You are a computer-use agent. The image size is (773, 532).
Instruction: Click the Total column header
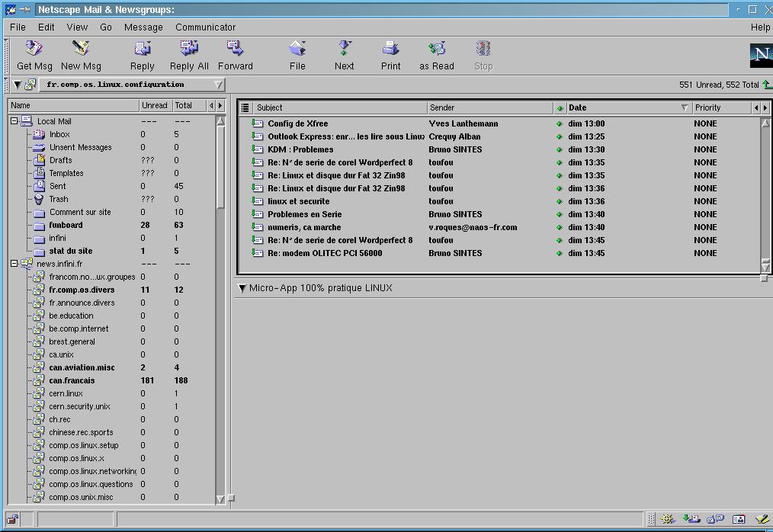pos(189,105)
